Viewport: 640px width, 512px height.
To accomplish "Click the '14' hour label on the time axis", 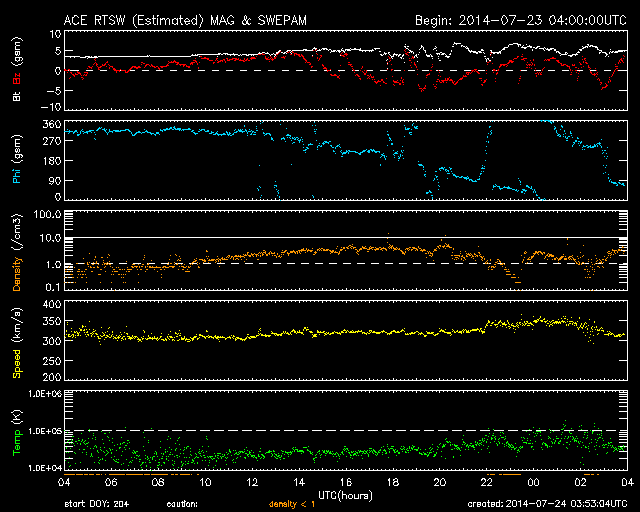I will (299, 482).
